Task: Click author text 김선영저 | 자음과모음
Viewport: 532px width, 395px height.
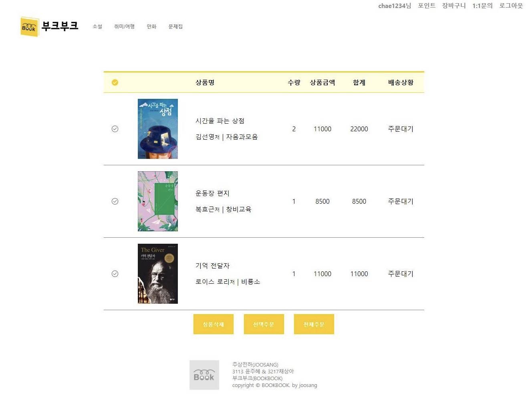Action: coord(227,137)
